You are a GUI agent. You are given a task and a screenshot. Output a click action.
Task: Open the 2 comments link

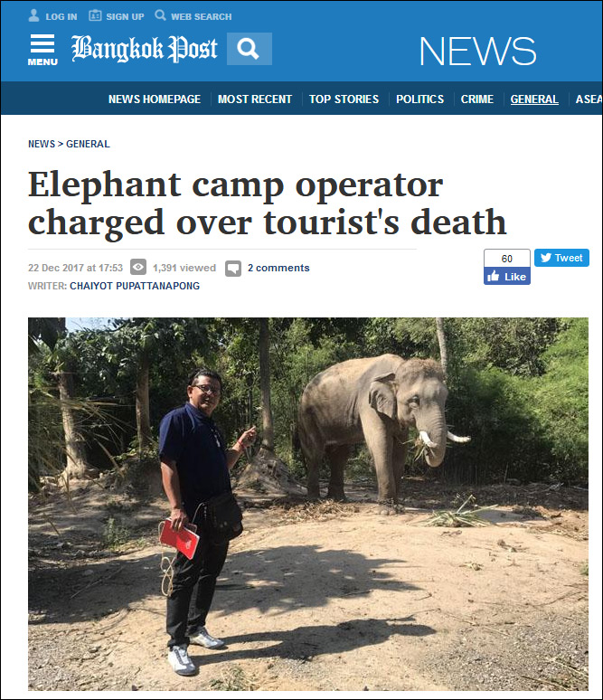[278, 268]
